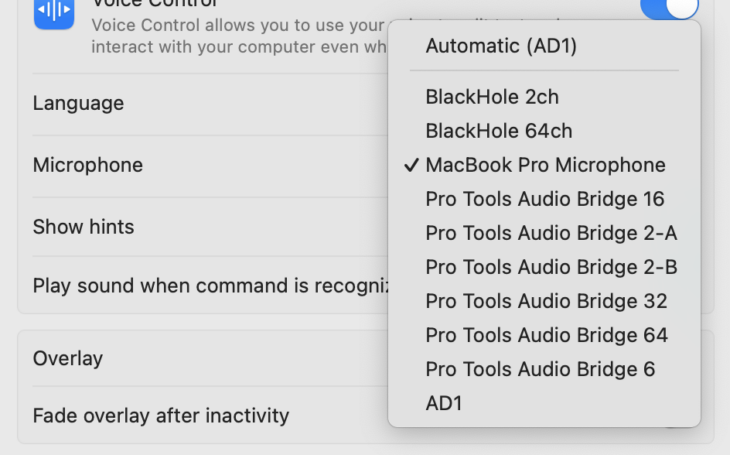Choose Pro Tools Audio Bridge 16
The image size is (730, 455).
pos(545,199)
